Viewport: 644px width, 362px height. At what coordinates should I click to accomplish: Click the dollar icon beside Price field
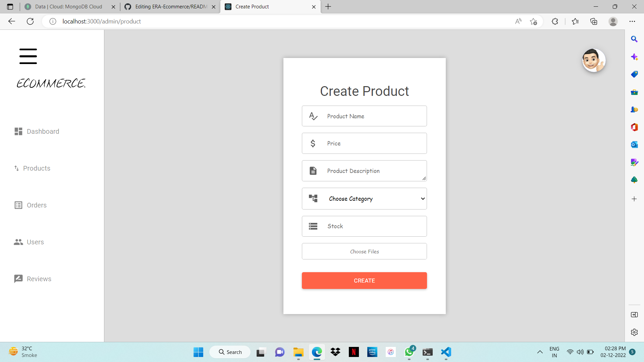(313, 143)
